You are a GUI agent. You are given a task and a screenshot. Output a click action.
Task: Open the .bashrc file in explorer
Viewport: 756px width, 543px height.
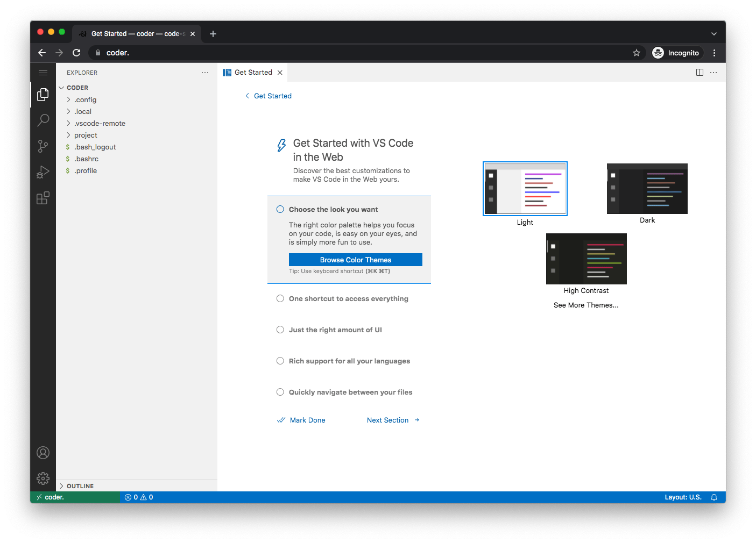pyautogui.click(x=87, y=159)
